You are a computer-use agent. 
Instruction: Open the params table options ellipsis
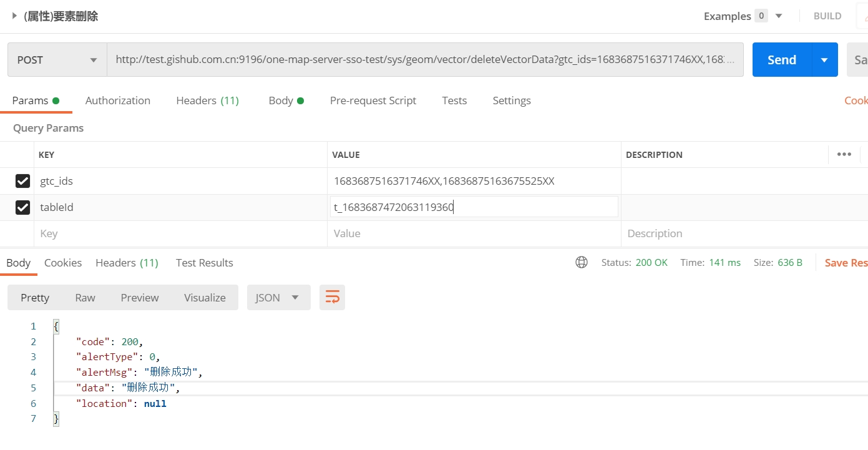[x=844, y=154]
